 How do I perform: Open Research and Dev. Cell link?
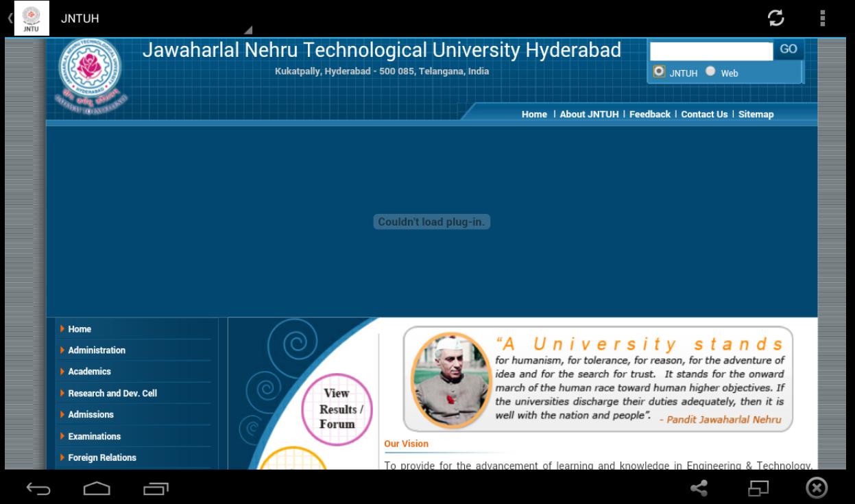tap(112, 394)
